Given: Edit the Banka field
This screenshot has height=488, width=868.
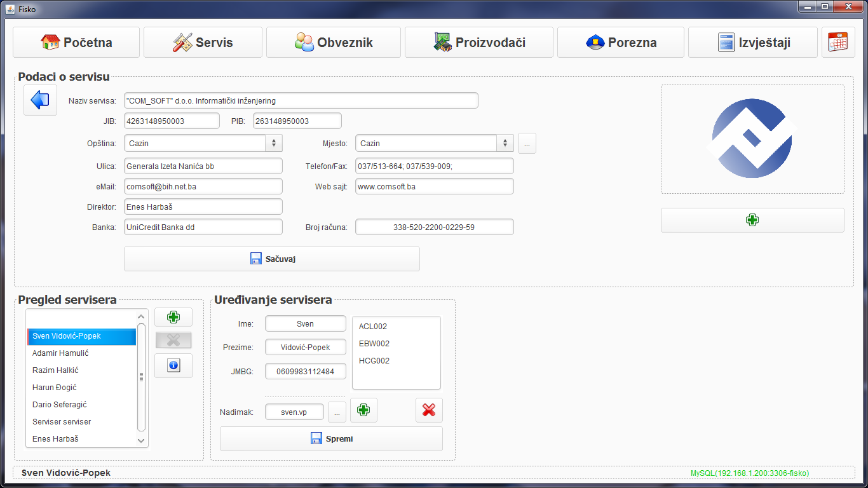Looking at the screenshot, I should 203,227.
